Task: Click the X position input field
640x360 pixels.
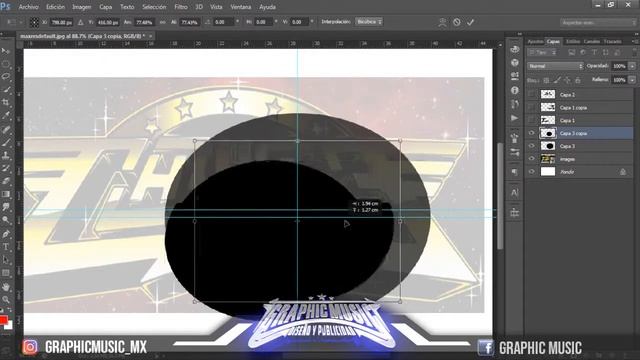Action: coord(61,22)
